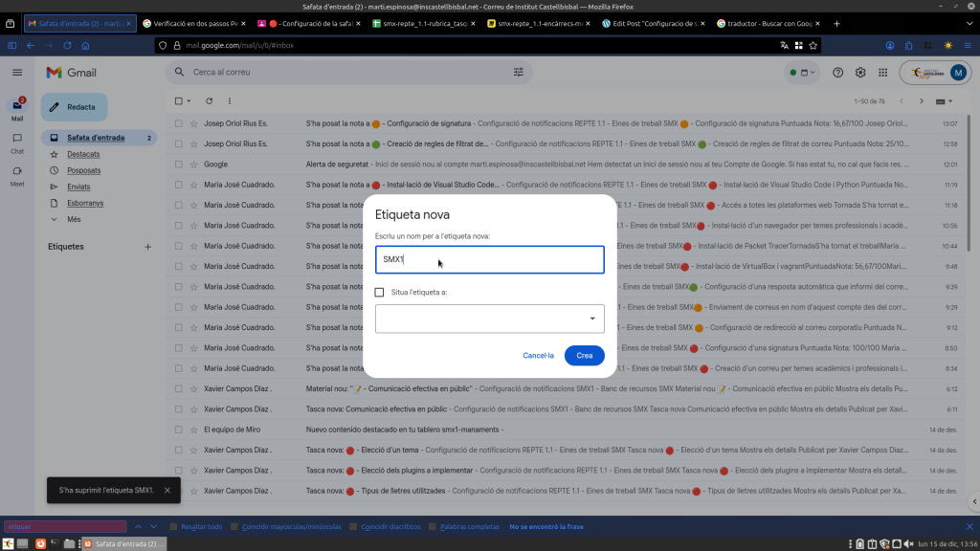Show search options via the filter icon

click(519, 72)
